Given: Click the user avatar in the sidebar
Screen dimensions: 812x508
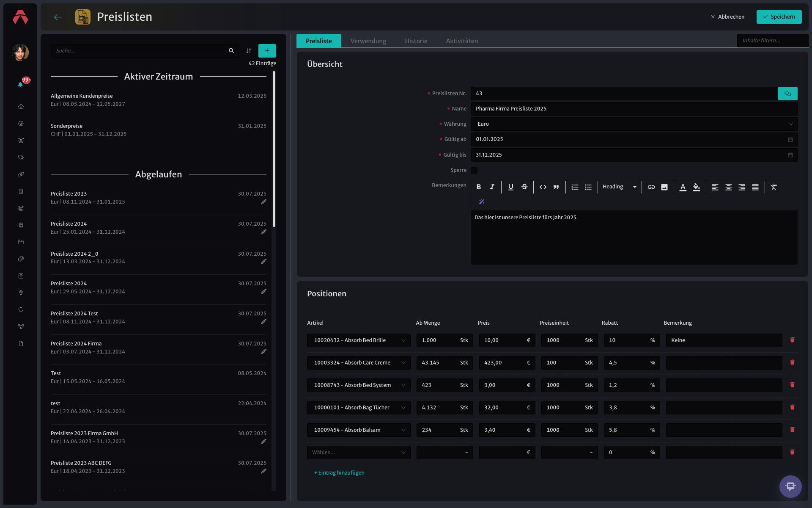Looking at the screenshot, I should pyautogui.click(x=20, y=52).
